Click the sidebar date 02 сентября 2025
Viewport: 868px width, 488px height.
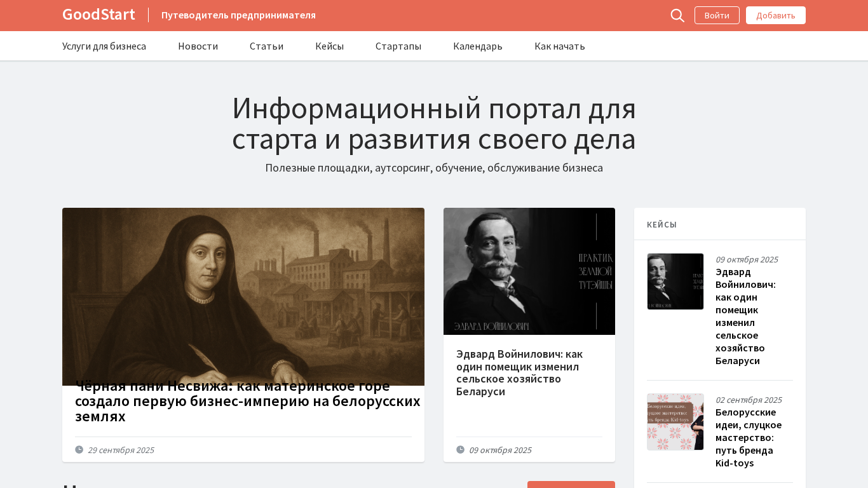pyautogui.click(x=749, y=400)
